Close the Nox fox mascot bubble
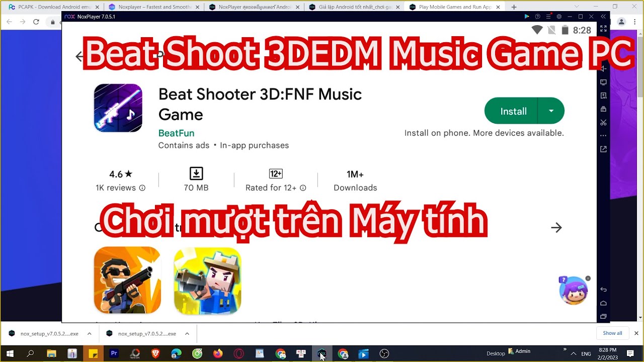Image resolution: width=644 pixels, height=362 pixels. coord(588,279)
